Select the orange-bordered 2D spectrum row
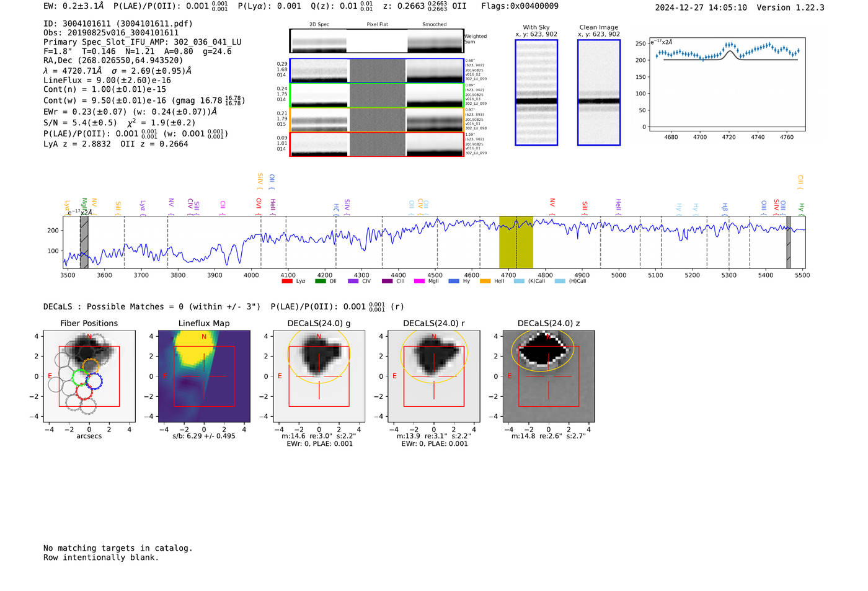This screenshot has height=591, width=868. tap(377, 120)
